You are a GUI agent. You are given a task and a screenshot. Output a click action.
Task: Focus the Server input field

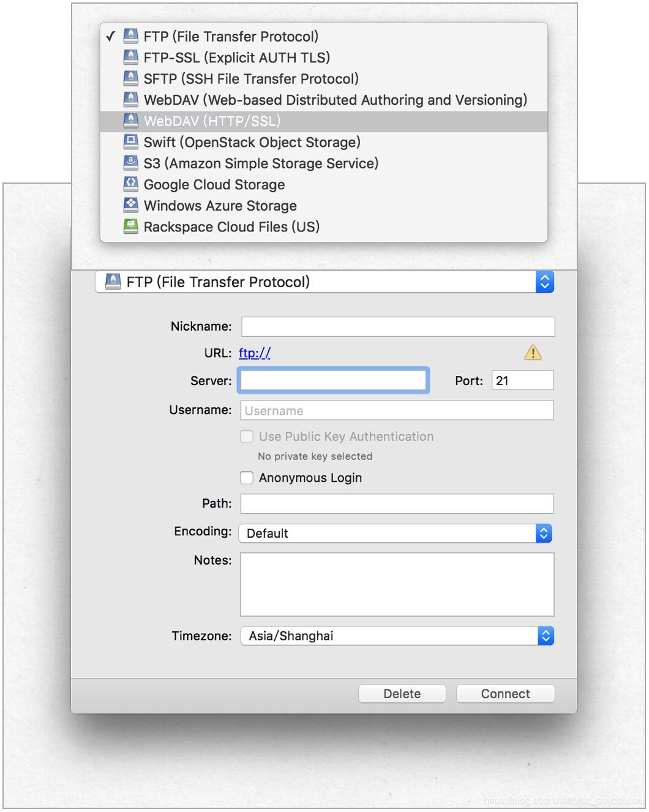pyautogui.click(x=334, y=380)
